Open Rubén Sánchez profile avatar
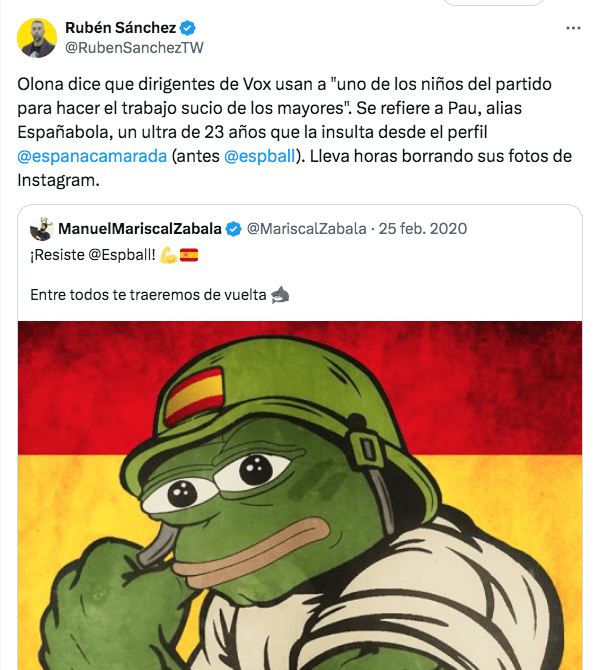The image size is (599, 670). [37, 38]
